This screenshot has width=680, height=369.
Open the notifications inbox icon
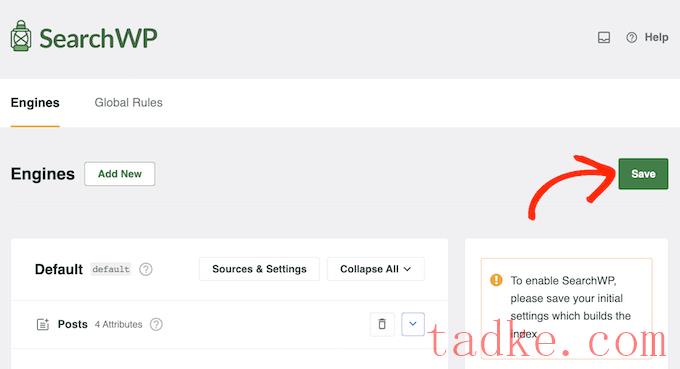(x=604, y=38)
